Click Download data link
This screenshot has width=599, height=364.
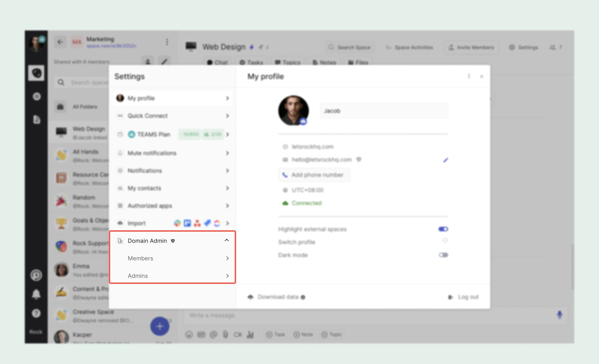click(x=277, y=297)
